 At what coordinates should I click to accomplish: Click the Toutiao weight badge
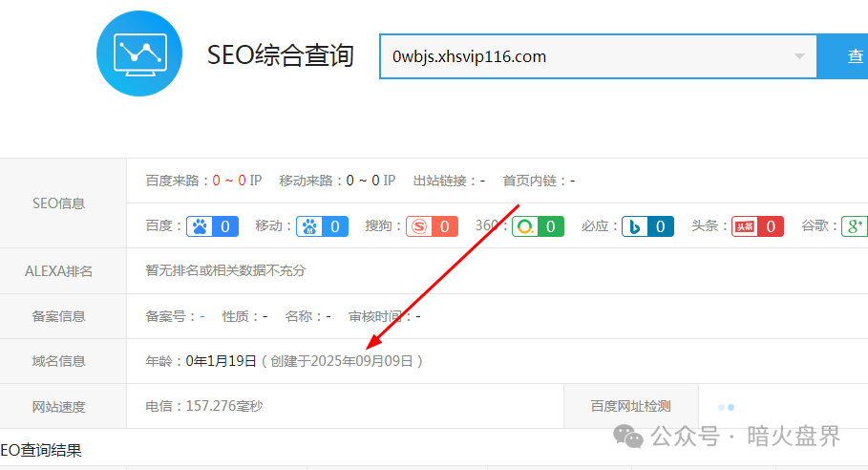click(x=757, y=226)
